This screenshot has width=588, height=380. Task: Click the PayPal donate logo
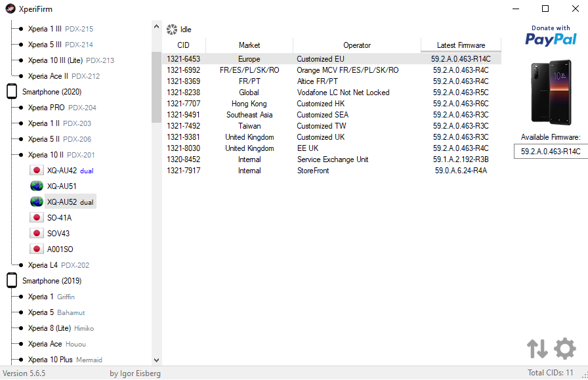551,35
